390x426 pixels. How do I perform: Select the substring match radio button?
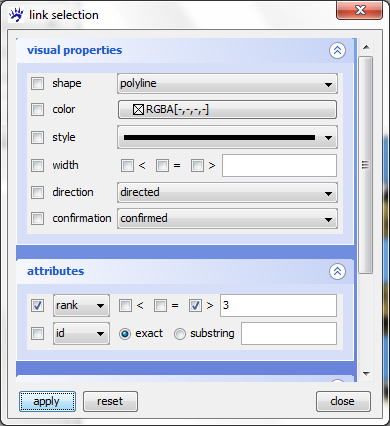[180, 334]
